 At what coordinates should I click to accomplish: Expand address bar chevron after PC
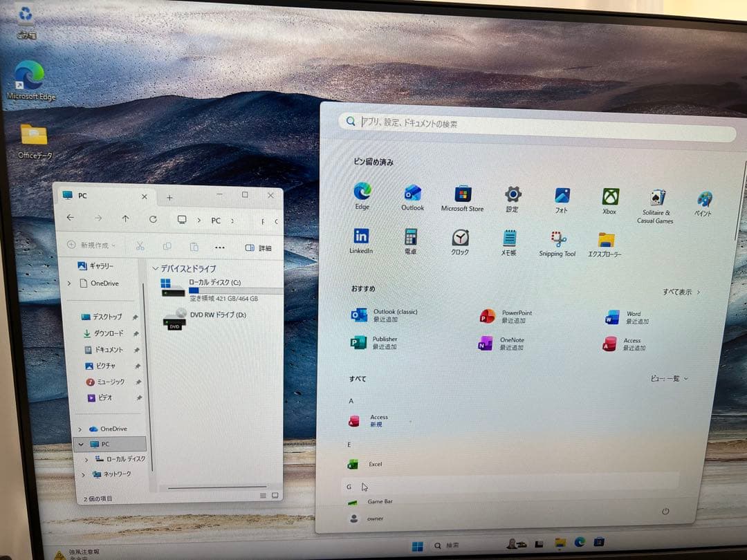pos(232,221)
